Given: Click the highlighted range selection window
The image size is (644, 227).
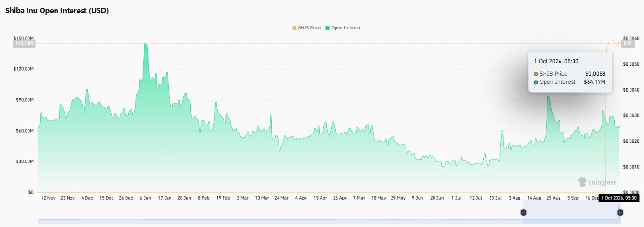Looking at the screenshot, I should [572, 212].
